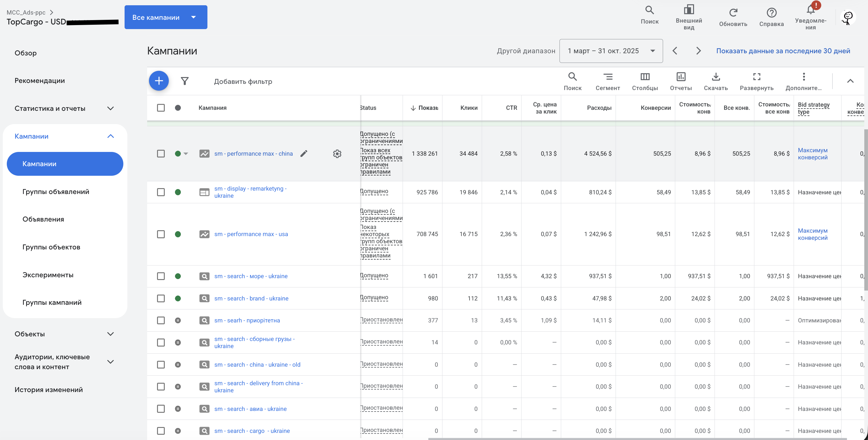Screen dimensions: 868x440
Task: Check the box for sm - searh - приорітетна
Action: click(x=161, y=320)
